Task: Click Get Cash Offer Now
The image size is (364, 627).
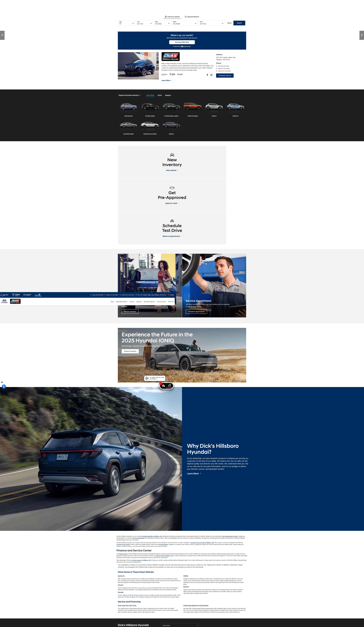Action: click(182, 42)
